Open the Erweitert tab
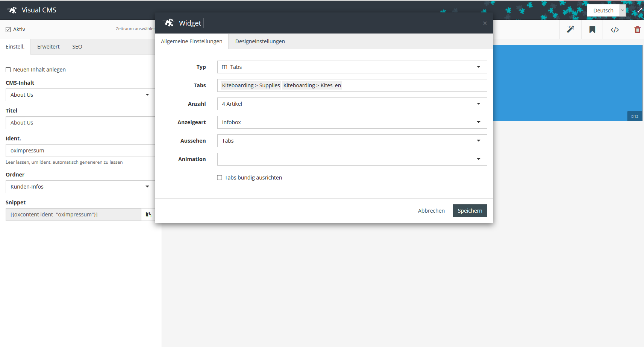Viewport: 644px width, 347px height. click(48, 47)
